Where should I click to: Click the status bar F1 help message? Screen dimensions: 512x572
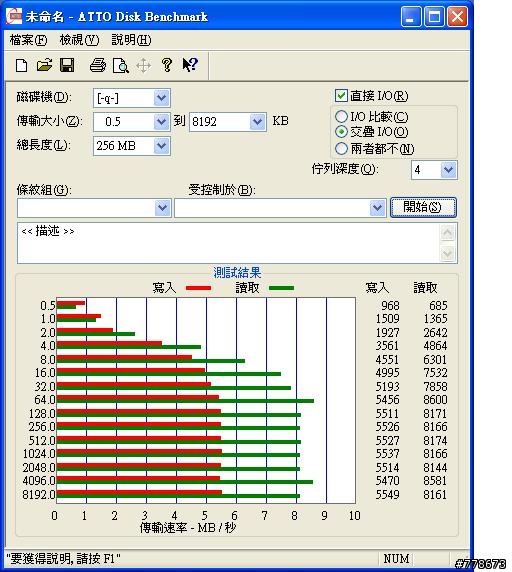click(x=63, y=559)
